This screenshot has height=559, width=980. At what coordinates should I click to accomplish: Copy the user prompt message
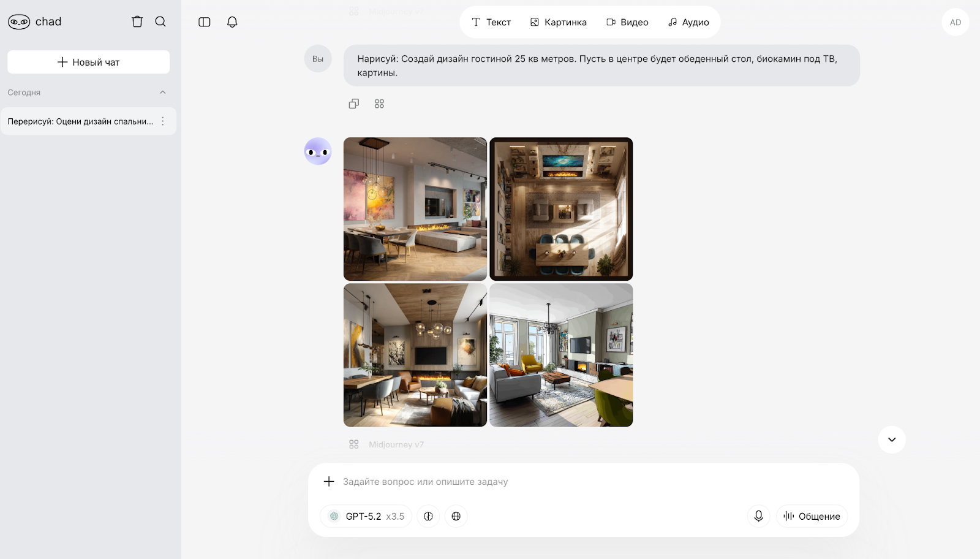(x=354, y=104)
